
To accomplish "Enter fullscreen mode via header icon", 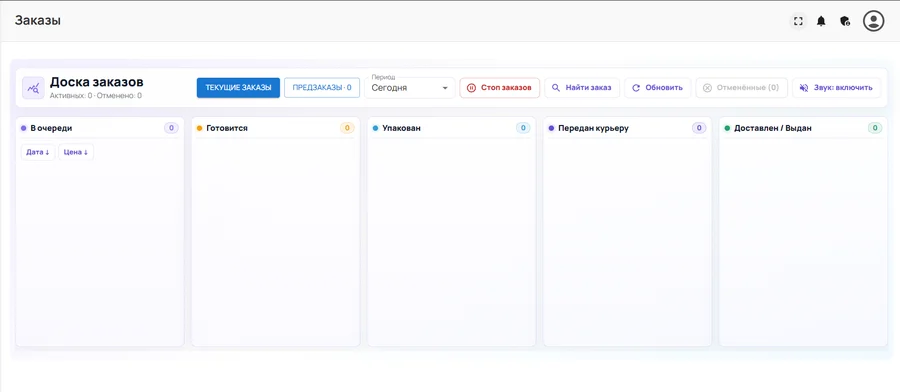I will (798, 22).
